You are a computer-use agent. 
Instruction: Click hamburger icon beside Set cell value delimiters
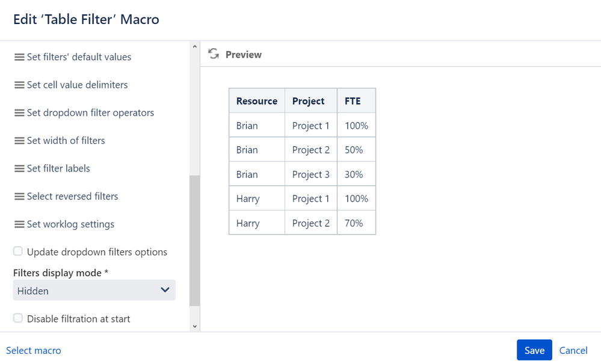tap(19, 85)
